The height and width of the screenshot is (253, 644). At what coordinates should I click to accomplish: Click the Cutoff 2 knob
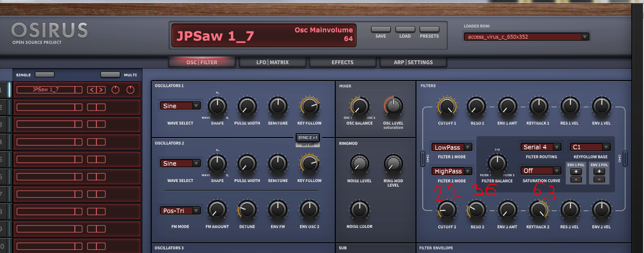[446, 210]
